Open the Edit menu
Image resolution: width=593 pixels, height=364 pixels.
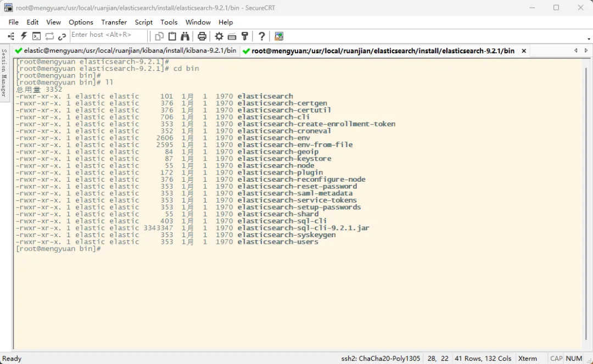tap(32, 23)
